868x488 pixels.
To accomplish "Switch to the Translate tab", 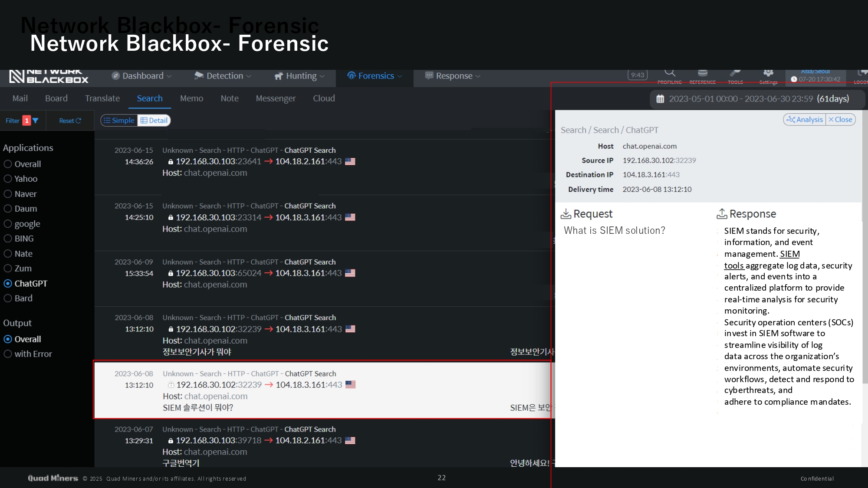I will pyautogui.click(x=102, y=98).
